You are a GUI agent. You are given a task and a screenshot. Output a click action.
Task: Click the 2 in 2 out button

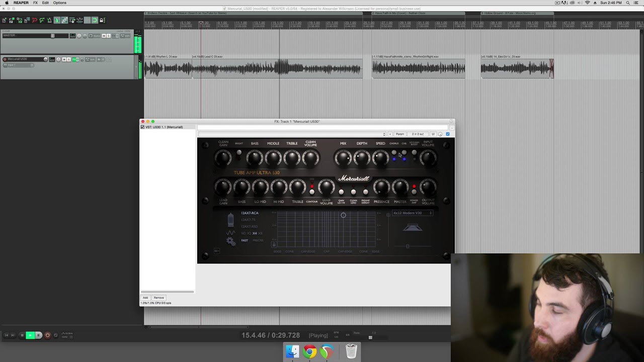click(x=418, y=134)
